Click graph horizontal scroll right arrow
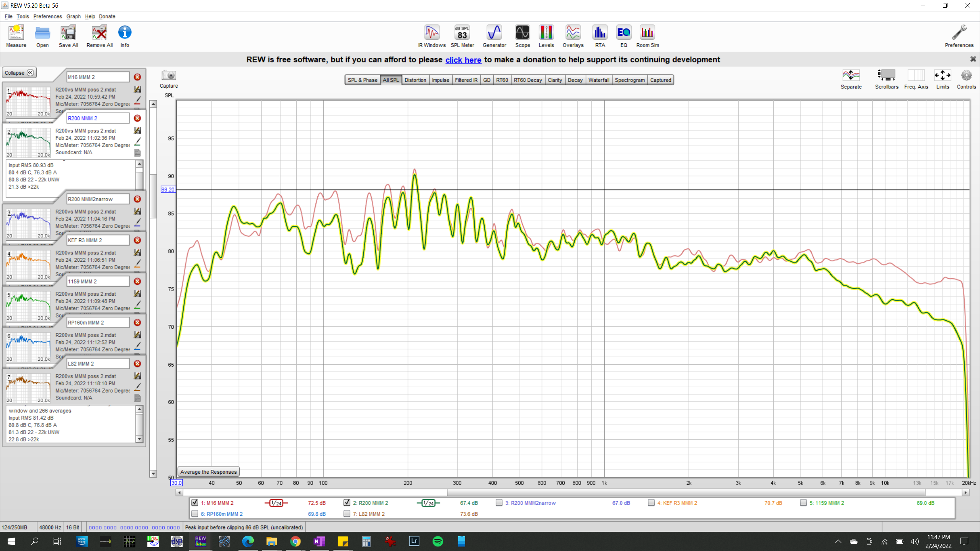 pos(966,492)
